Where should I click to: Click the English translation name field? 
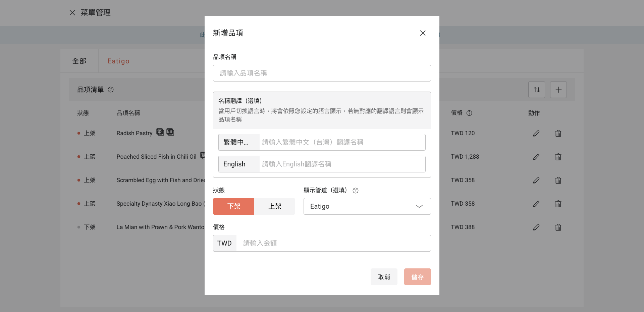point(342,164)
